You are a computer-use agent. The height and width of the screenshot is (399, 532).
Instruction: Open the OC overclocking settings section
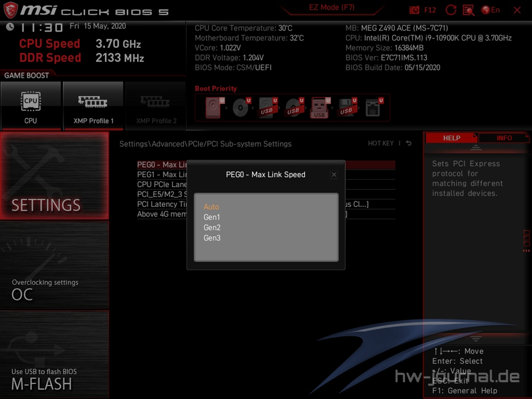55,265
